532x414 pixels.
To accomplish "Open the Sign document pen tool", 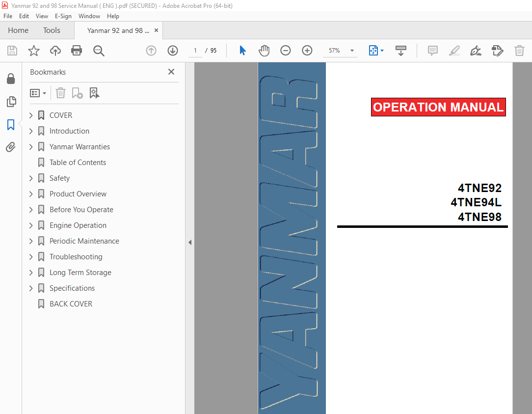I will coord(476,51).
